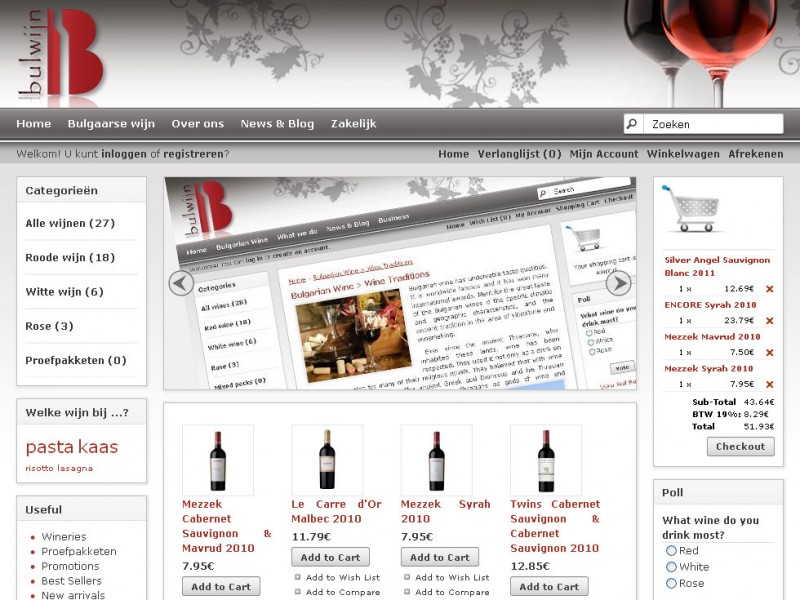The height and width of the screenshot is (600, 800).
Task: Open News & Blog menu item
Action: [277, 123]
